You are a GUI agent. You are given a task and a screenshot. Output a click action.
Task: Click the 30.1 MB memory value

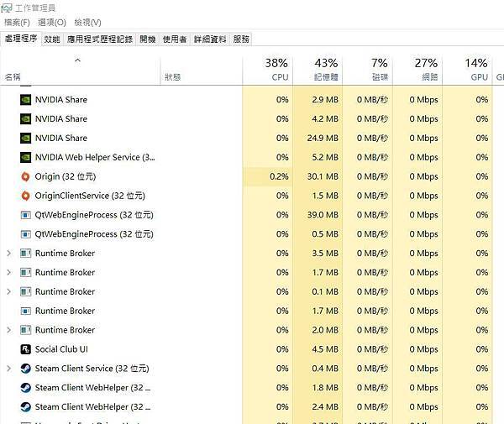(x=323, y=176)
